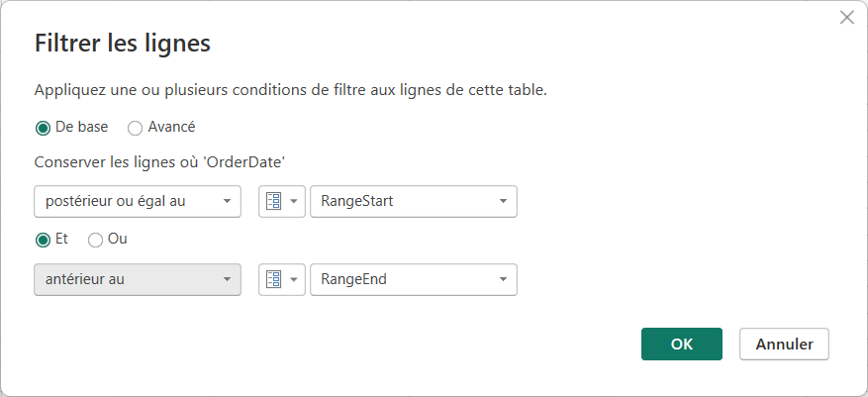Click the chevron of 'postérieur ou égal au'
The image size is (868, 397).
click(228, 201)
